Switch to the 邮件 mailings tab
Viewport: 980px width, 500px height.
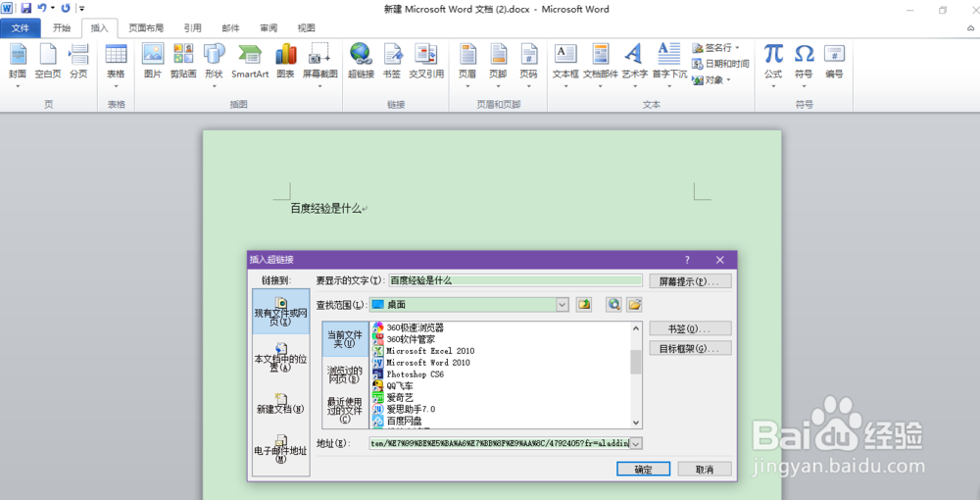(x=230, y=28)
